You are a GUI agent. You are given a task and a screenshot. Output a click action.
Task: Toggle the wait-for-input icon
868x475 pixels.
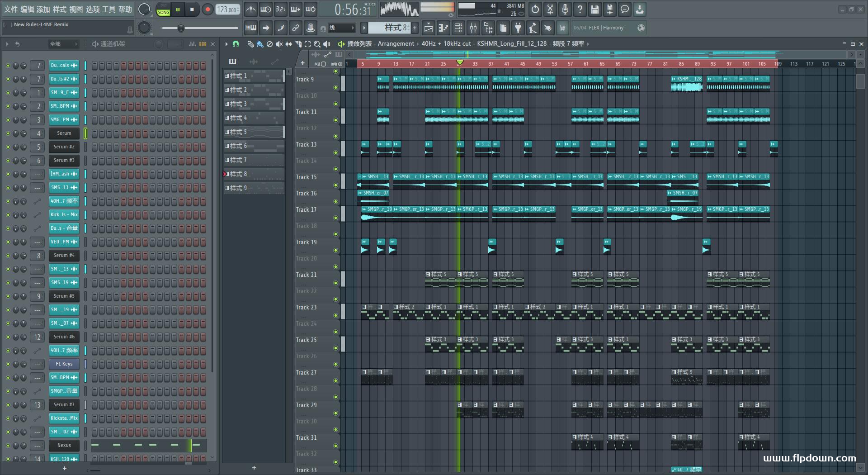pyautogui.click(x=266, y=9)
